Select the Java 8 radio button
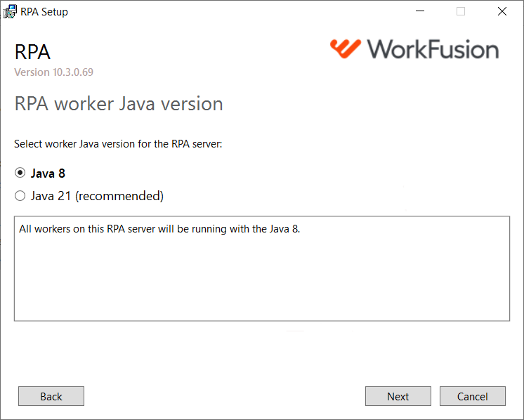Screen dimensions: 524x420 pyautogui.click(x=20, y=173)
